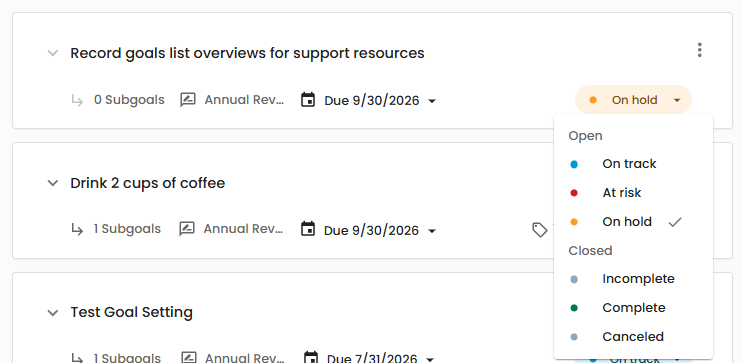Click the calendar icon on the Drink 2 cups of coffee card

(x=308, y=229)
